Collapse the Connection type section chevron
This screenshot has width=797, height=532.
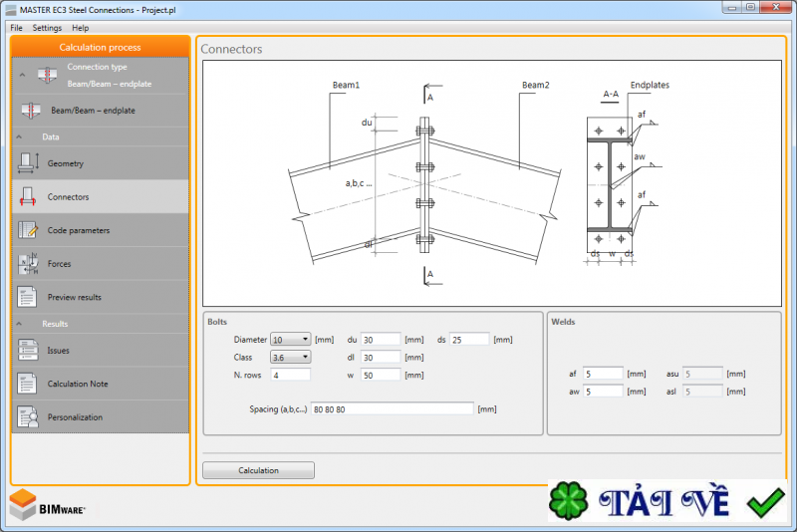22,75
